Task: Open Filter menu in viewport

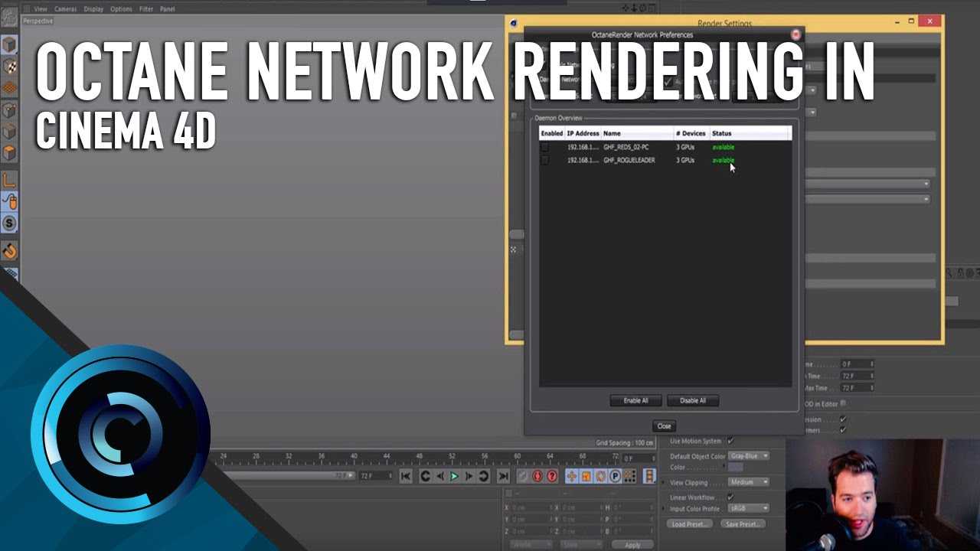Action: pyautogui.click(x=145, y=9)
